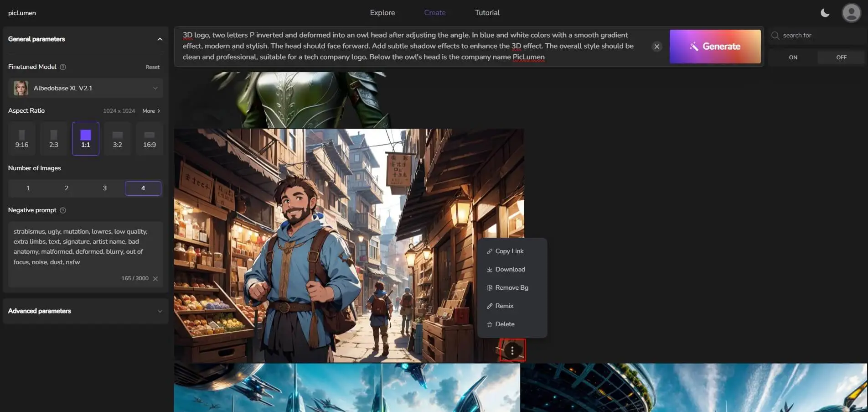Select Remove Bg in the context menu
Screen dimensions: 868x412
(x=511, y=288)
